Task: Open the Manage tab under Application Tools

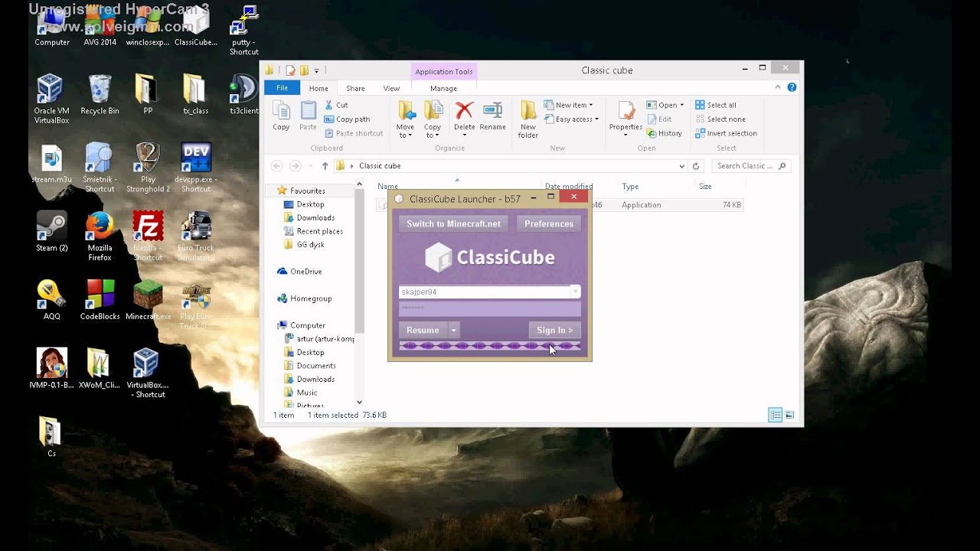Action: pyautogui.click(x=443, y=89)
